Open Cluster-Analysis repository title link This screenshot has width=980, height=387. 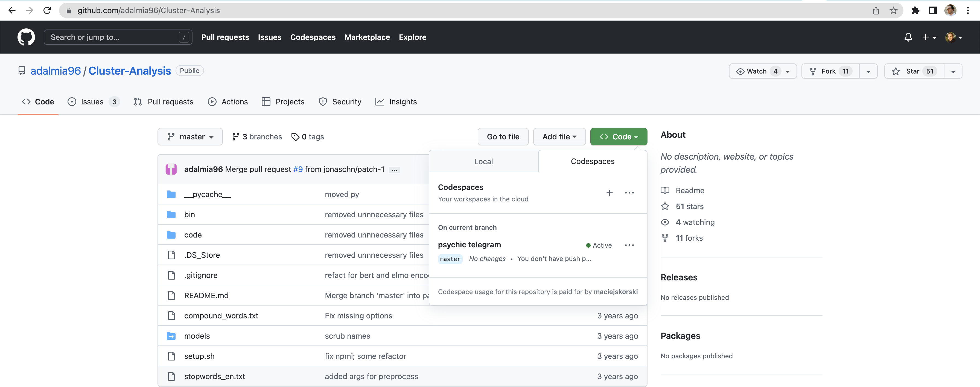pyautogui.click(x=130, y=71)
